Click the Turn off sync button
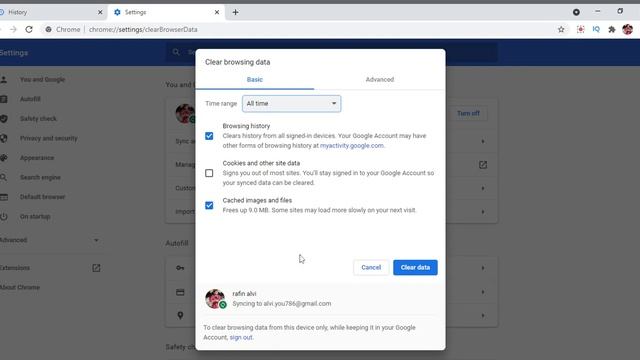640x360 pixels. (468, 113)
